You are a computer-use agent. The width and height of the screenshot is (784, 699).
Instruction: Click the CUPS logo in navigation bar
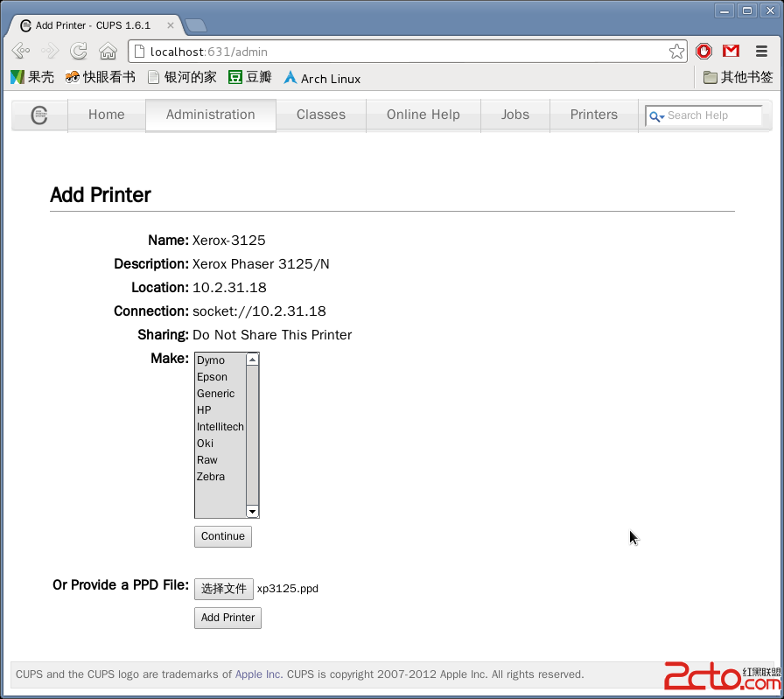pos(39,115)
